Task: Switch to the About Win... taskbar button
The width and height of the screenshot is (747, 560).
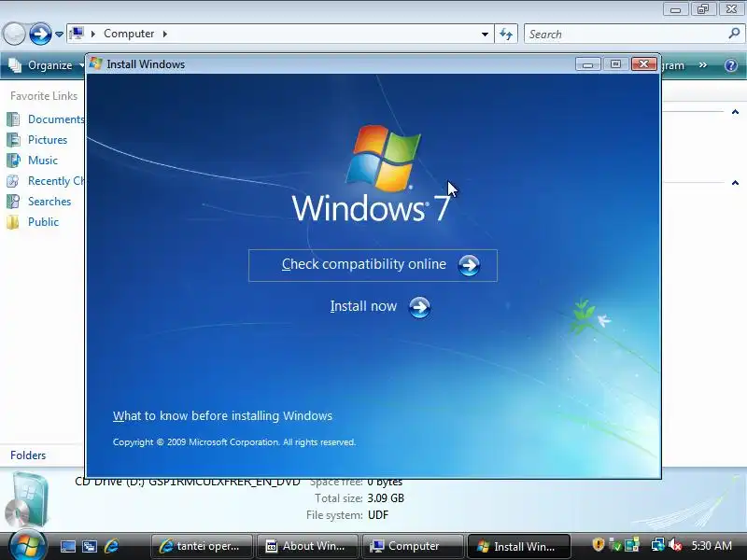Action: [x=307, y=546]
